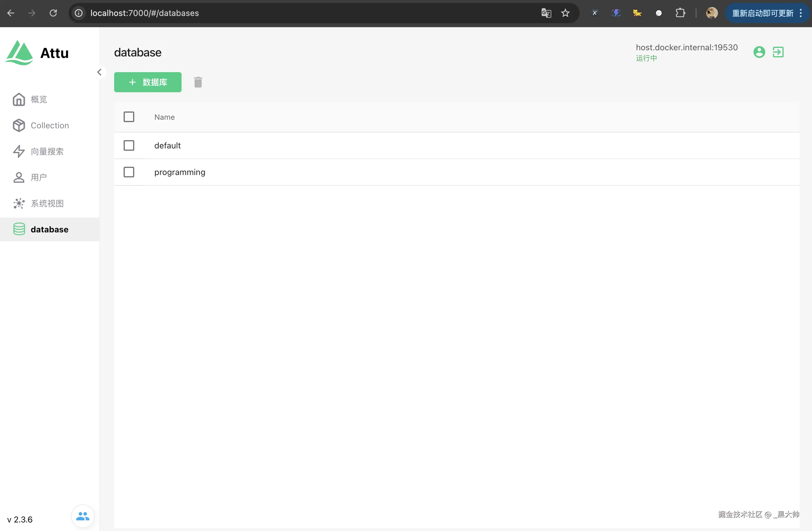Go to the 概览 overview page

pos(38,99)
